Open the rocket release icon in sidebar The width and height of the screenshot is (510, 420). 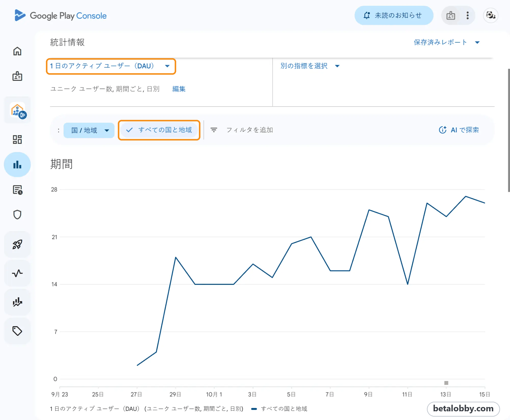click(17, 244)
